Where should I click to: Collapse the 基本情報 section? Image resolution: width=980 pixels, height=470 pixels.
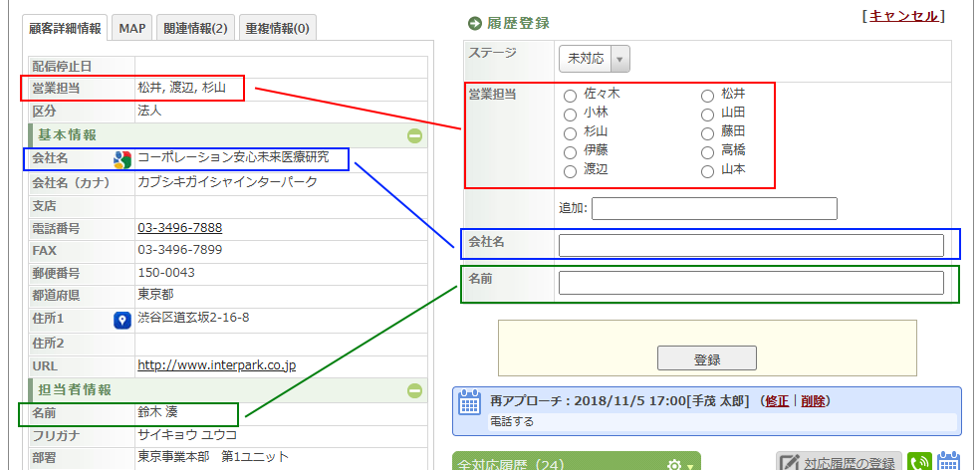tap(414, 135)
